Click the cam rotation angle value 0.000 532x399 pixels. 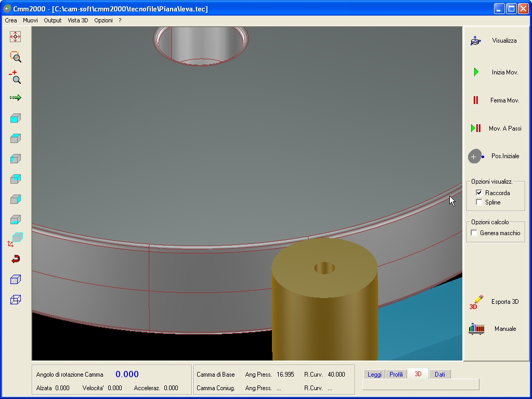tap(127, 374)
